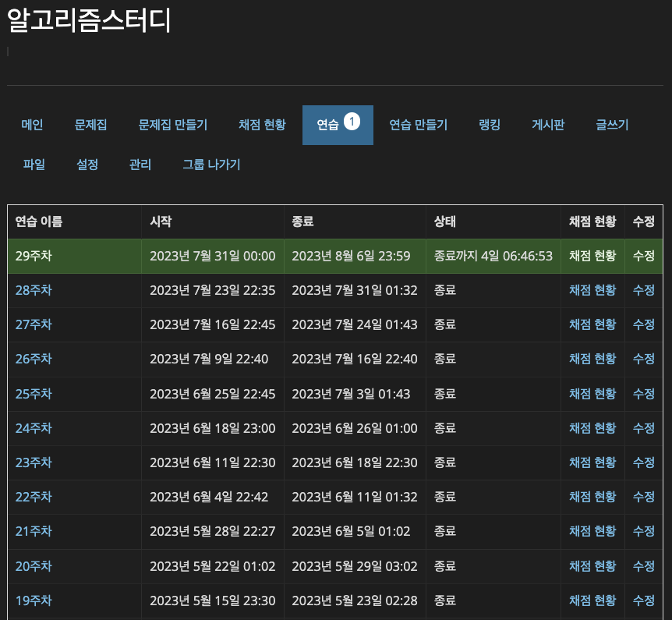
Task: Click 수정 for 24주차
Action: pyautogui.click(x=644, y=428)
